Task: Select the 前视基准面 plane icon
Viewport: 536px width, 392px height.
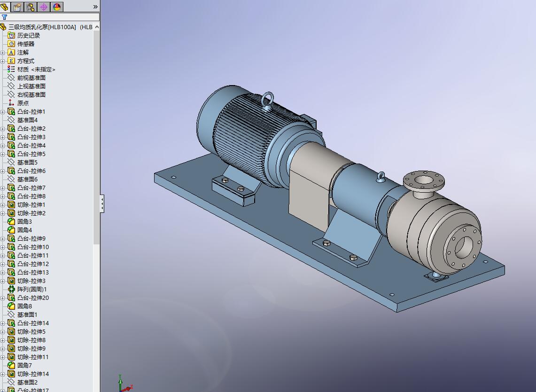Action: (11, 78)
